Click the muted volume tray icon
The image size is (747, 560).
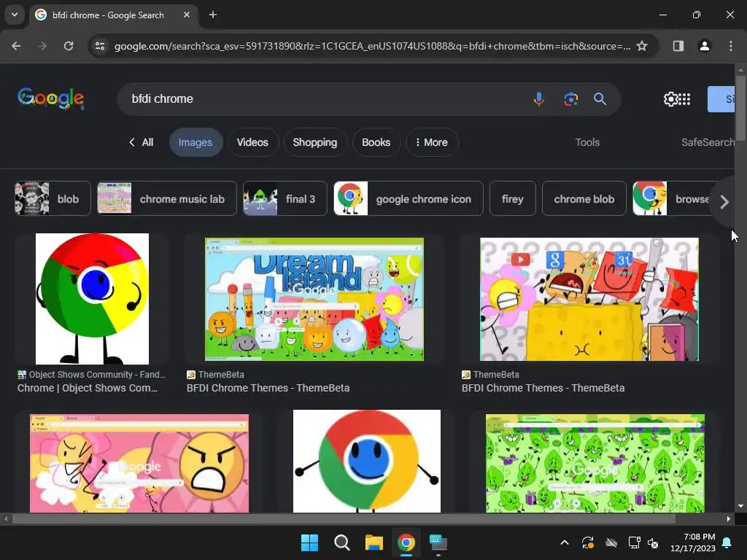(653, 542)
